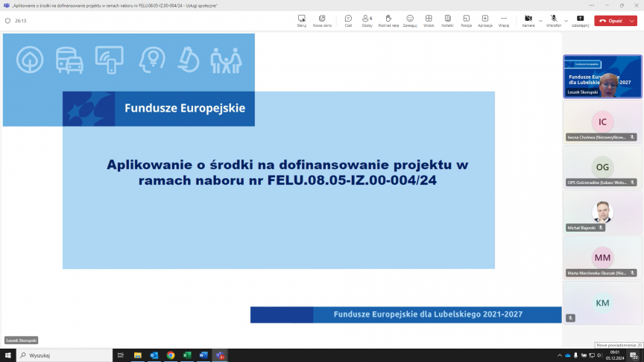This screenshot has height=362, width=644.
Task: Click the Steruj (take control) icon
Action: point(301,21)
